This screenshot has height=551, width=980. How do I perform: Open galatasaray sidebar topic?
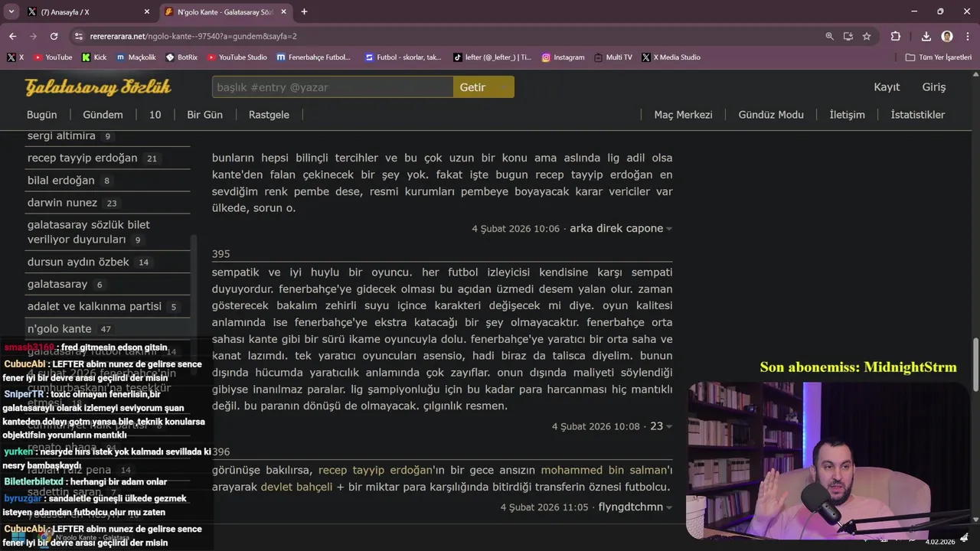[57, 284]
